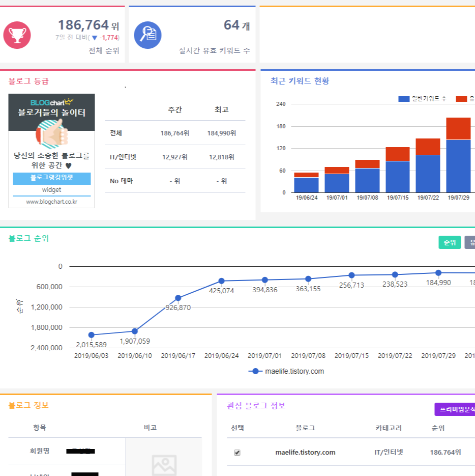475x476 pixels.
Task: Click the 19/07/08 keyword bar
Action: pos(367,176)
